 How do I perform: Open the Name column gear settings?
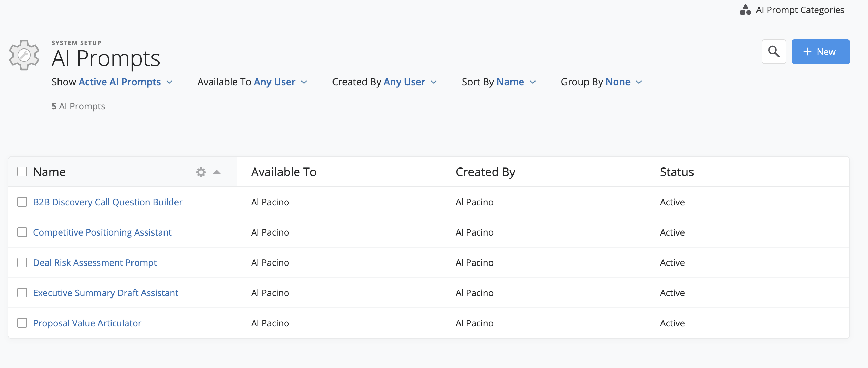tap(201, 172)
